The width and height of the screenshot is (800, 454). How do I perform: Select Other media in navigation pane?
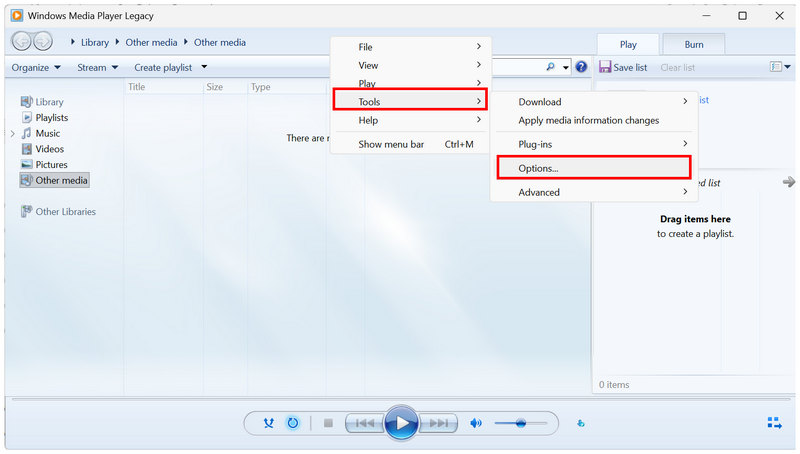coord(55,180)
